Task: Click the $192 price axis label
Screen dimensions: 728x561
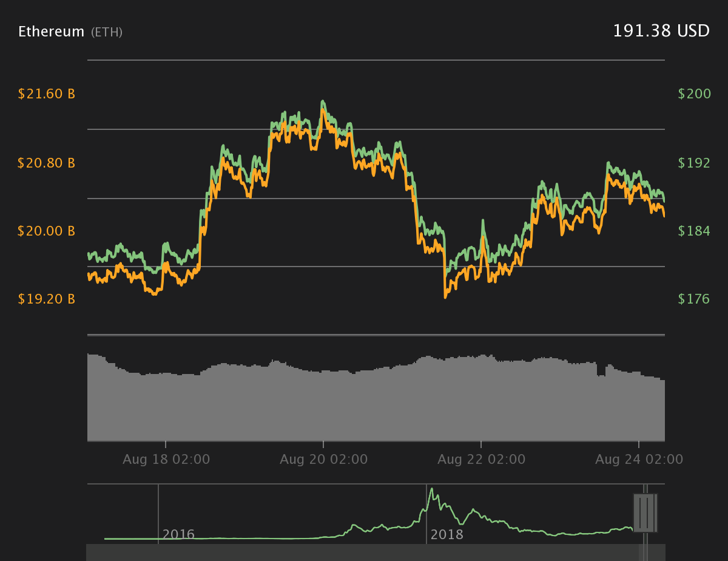Action: point(694,163)
